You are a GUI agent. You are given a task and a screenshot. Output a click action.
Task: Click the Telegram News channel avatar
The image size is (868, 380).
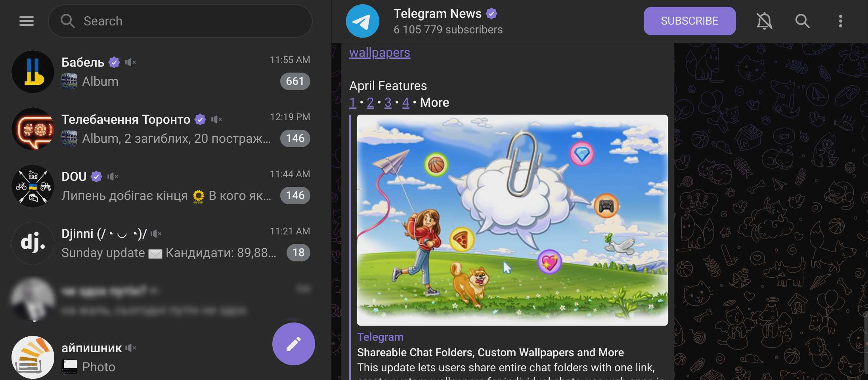coord(363,21)
